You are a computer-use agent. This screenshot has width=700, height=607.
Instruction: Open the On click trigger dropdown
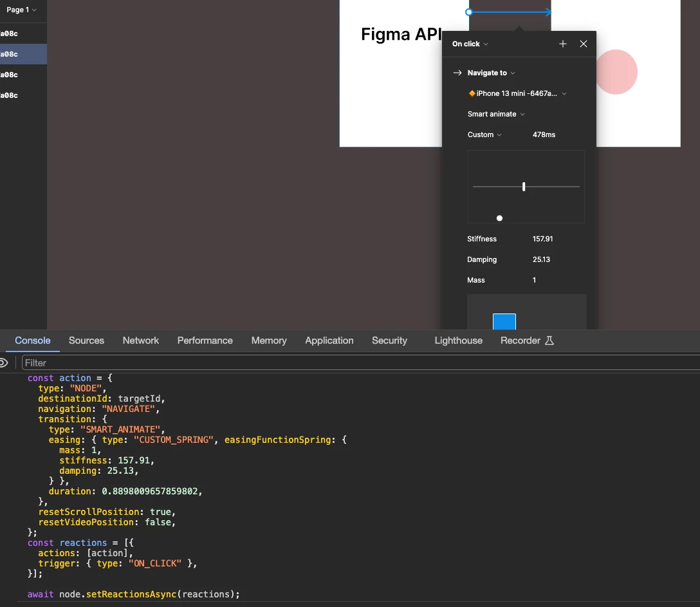470,44
